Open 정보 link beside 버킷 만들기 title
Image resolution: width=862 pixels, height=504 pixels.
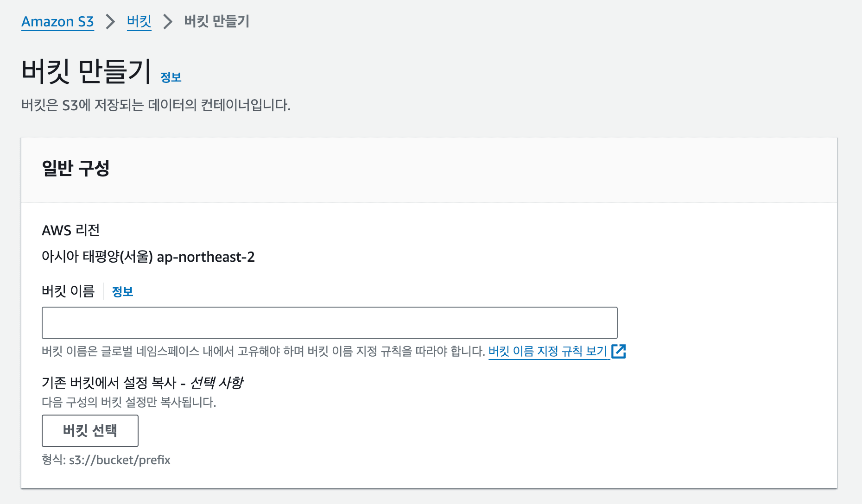click(171, 77)
